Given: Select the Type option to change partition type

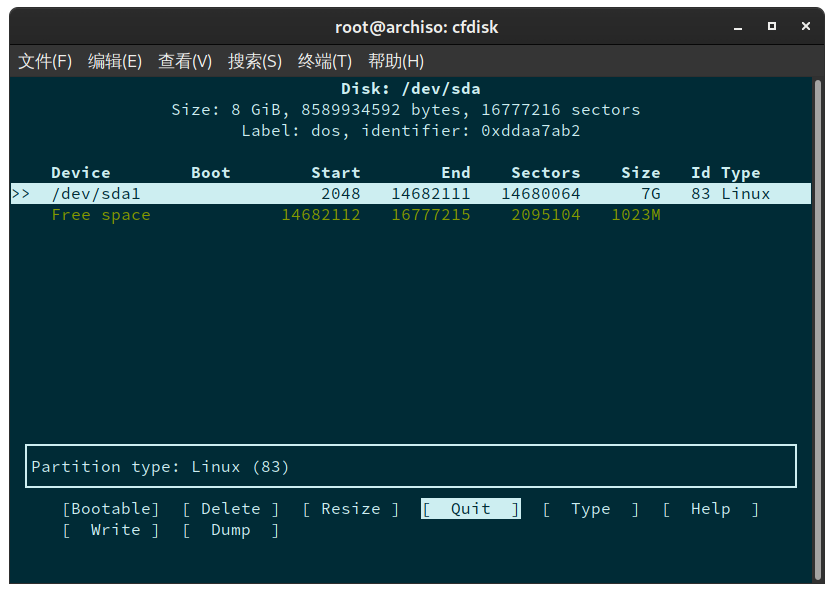Looking at the screenshot, I should click(x=590, y=508).
